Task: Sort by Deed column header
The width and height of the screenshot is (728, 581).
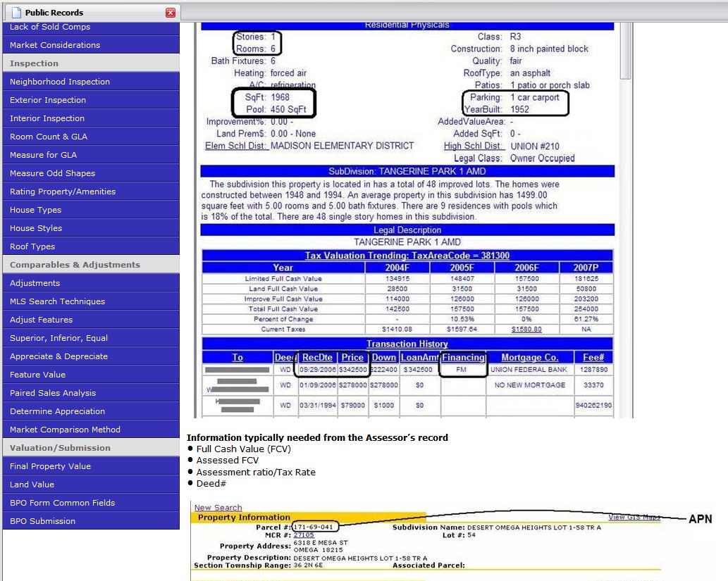Action: (285, 357)
